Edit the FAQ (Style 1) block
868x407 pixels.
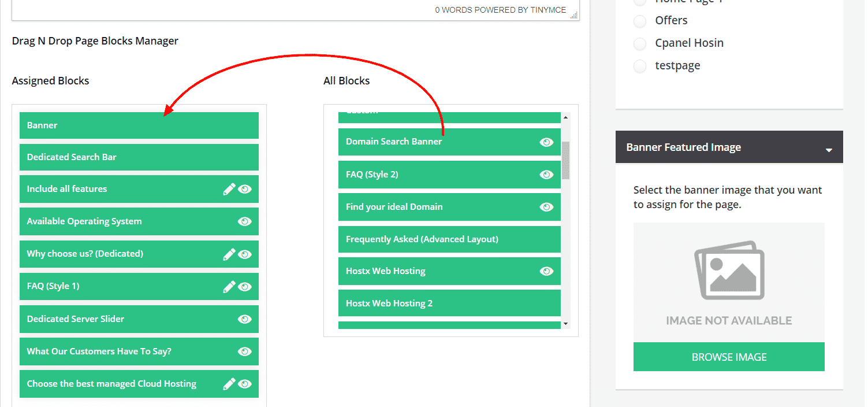[229, 286]
